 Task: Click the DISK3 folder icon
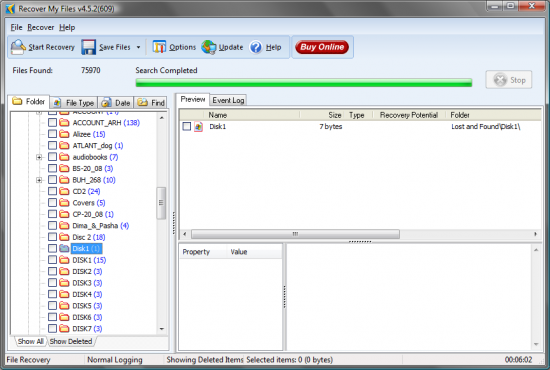coord(64,283)
